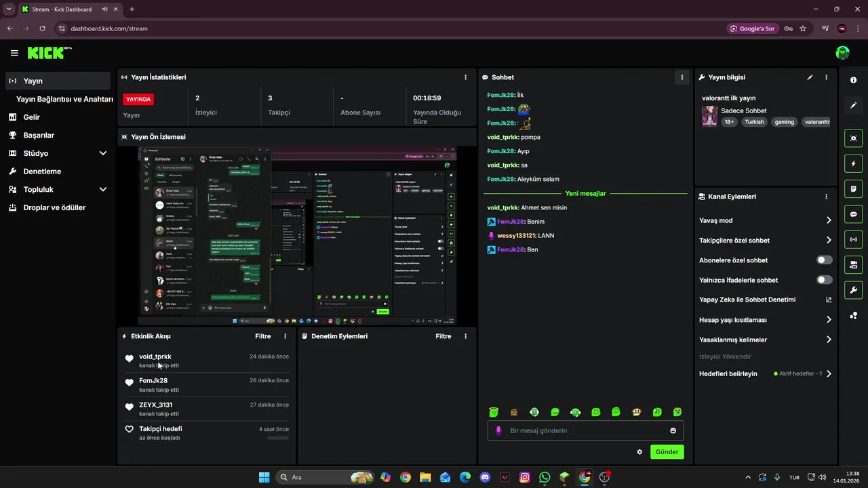Viewport: 868px width, 488px height.
Task: Select the heart-eyes green emote
Action: coord(677,412)
